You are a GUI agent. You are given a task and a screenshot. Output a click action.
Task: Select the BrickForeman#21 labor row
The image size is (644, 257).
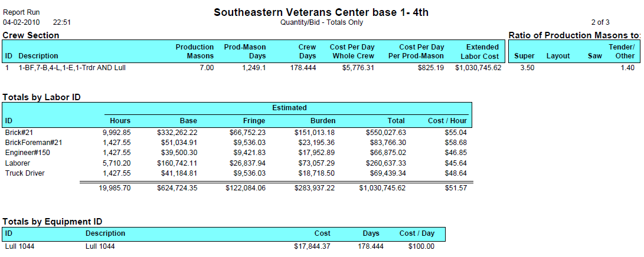click(x=34, y=143)
